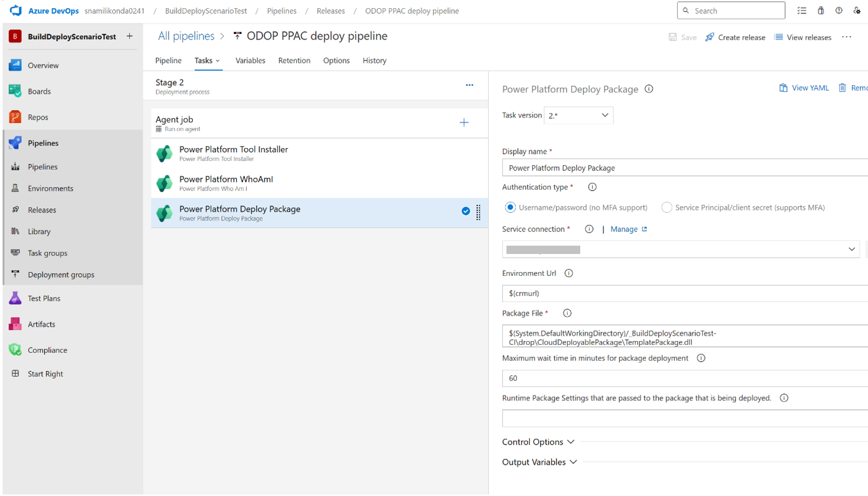
Task: Open Boards from the sidebar
Action: (39, 91)
